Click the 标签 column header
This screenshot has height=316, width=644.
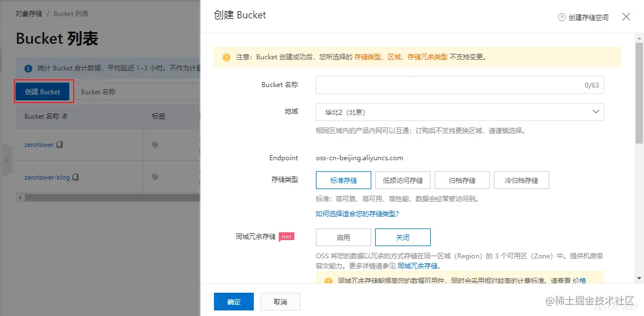point(159,116)
